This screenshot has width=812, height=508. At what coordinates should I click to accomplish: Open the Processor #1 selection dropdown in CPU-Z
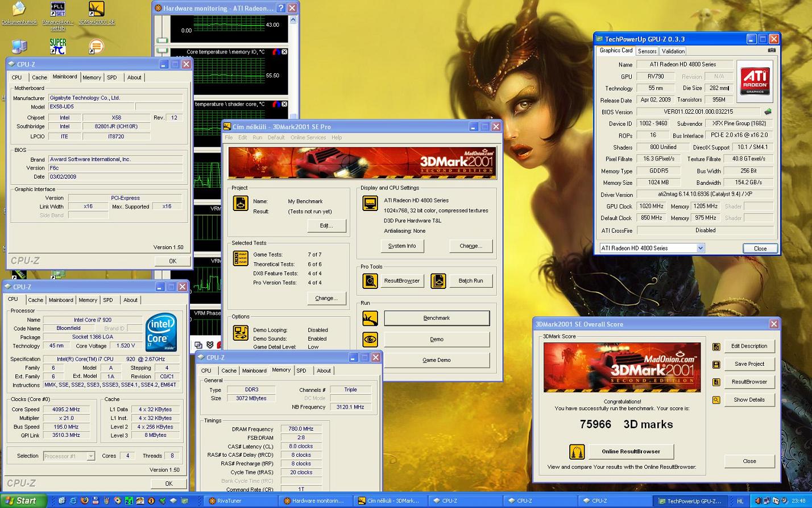coord(90,456)
